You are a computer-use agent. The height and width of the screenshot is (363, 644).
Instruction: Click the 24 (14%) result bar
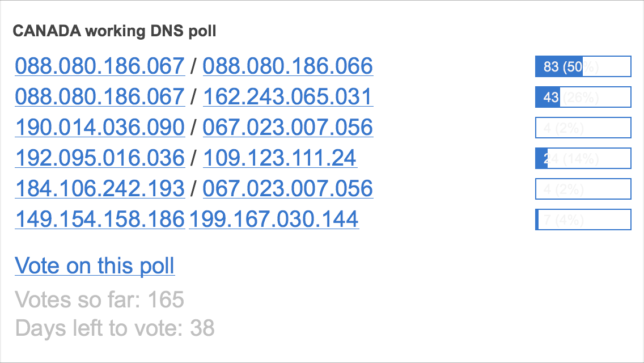point(583,158)
